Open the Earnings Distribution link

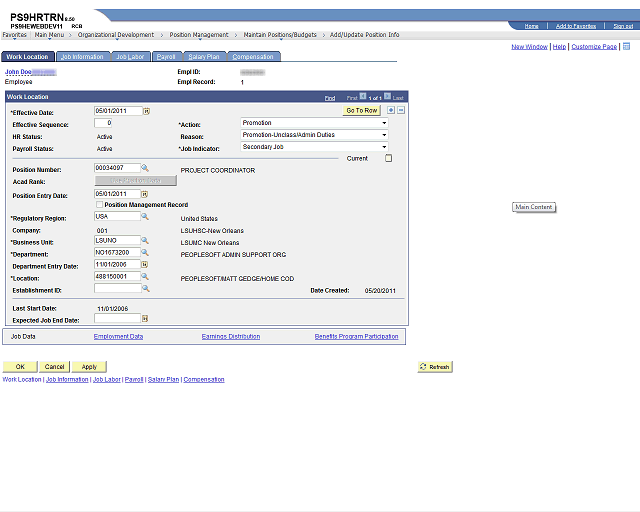point(231,336)
